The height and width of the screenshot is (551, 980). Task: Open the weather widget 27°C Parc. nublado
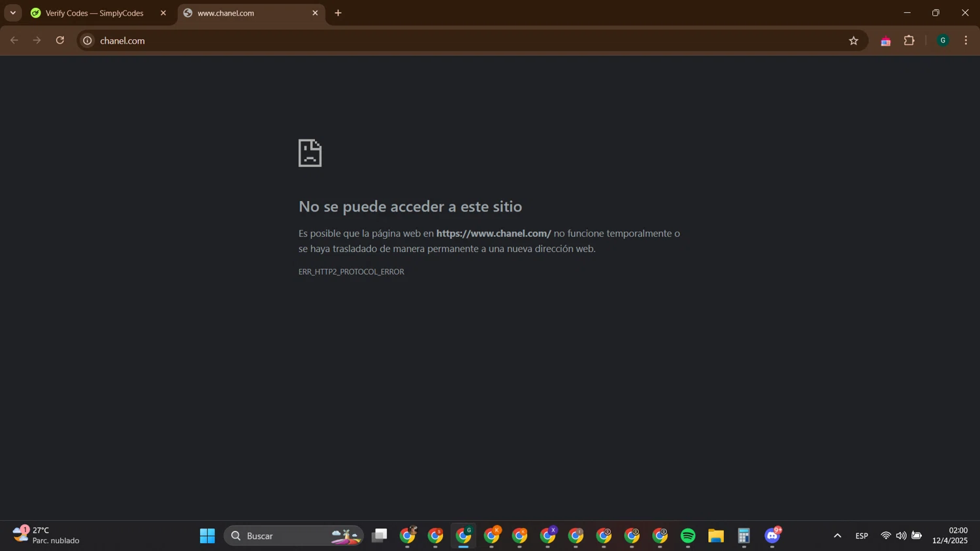(x=46, y=535)
